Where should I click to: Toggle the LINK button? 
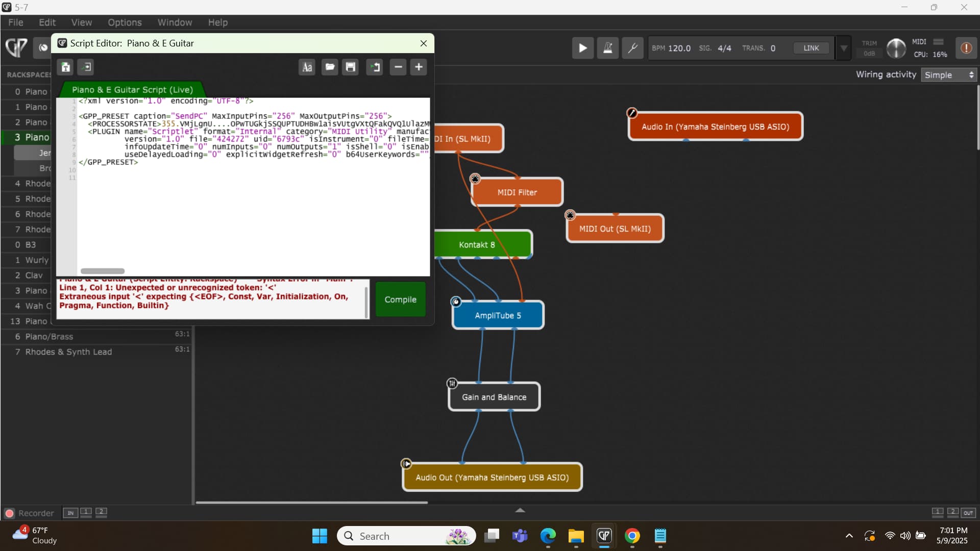coord(811,48)
